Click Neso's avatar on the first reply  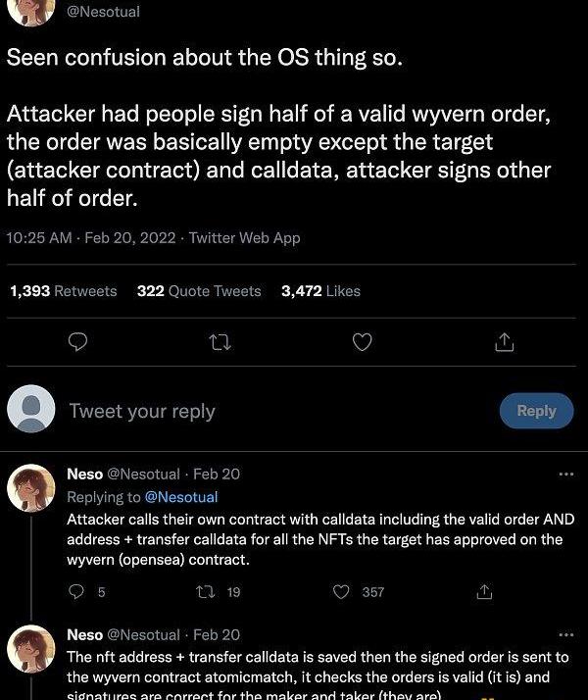(x=31, y=488)
